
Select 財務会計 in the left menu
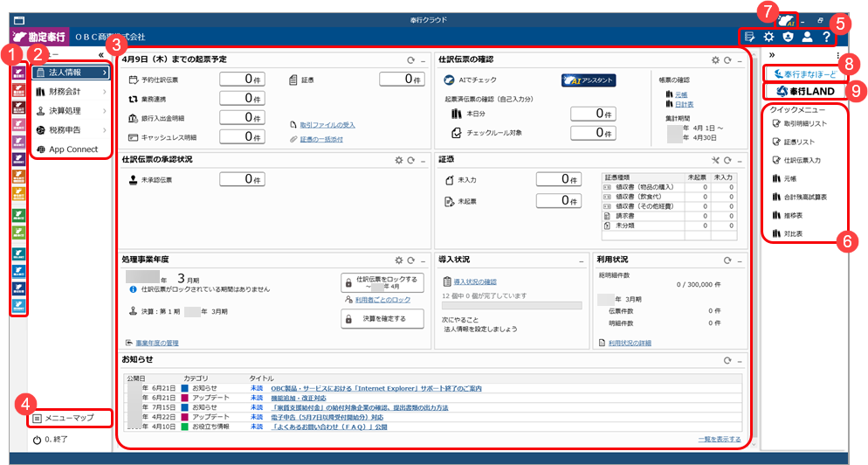pyautogui.click(x=71, y=92)
